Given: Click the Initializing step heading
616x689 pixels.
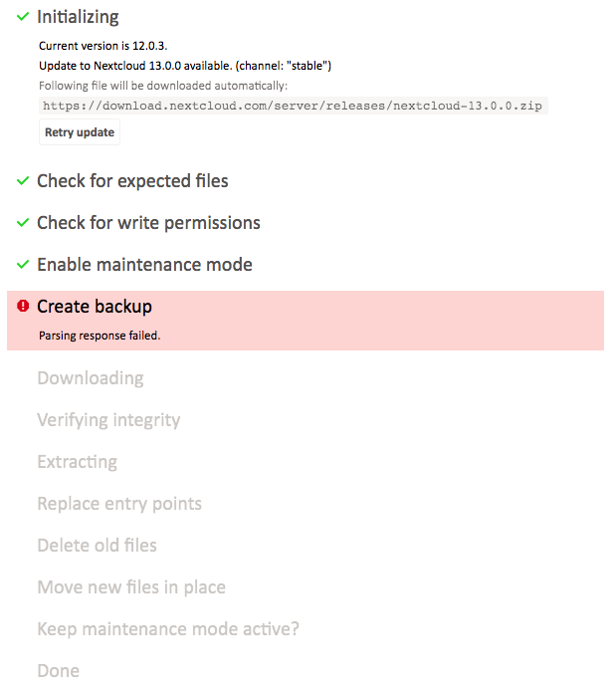Looking at the screenshot, I should [79, 17].
